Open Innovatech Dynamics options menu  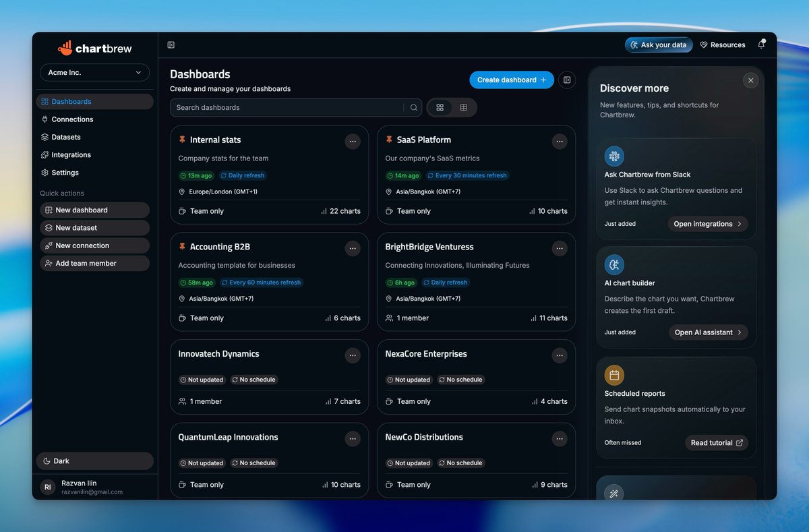coord(353,355)
